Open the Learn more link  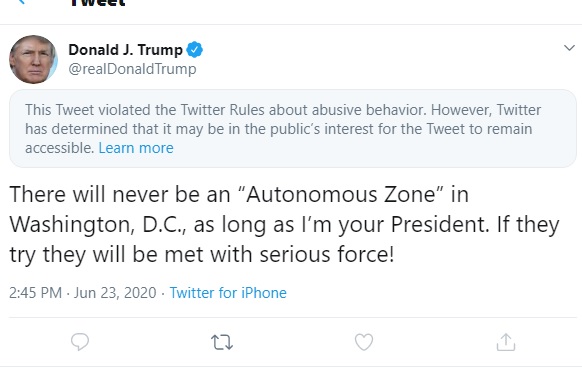[x=136, y=148]
